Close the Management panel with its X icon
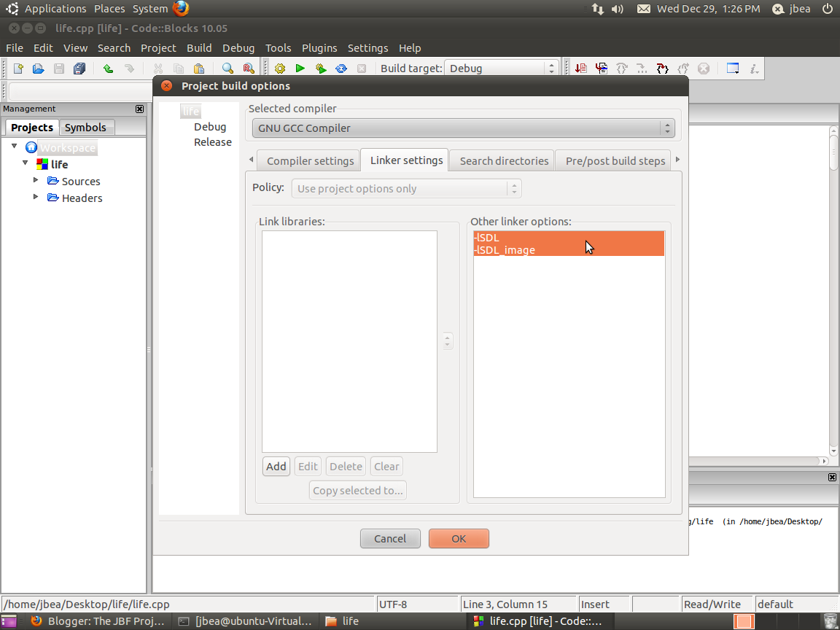Image resolution: width=840 pixels, height=630 pixels. coord(140,109)
